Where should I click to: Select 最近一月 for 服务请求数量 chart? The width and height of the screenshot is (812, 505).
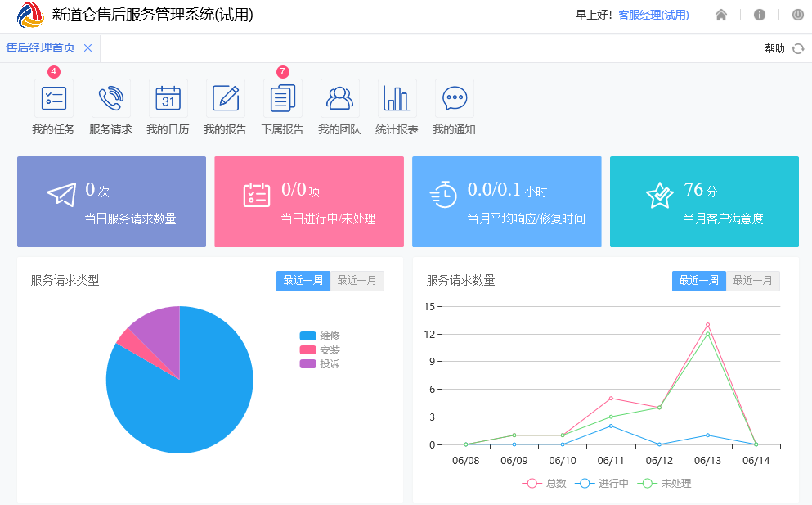[x=752, y=281]
